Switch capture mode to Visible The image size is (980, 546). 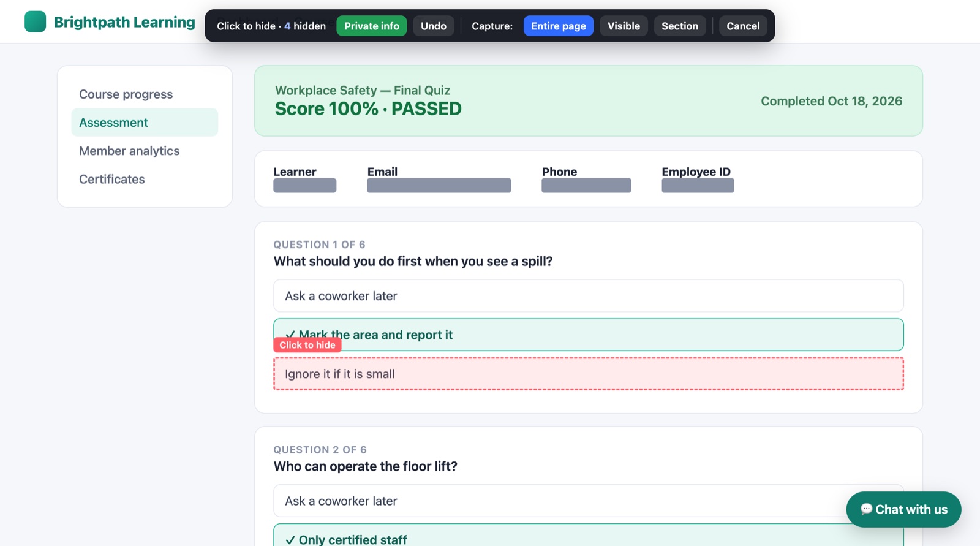click(x=624, y=26)
